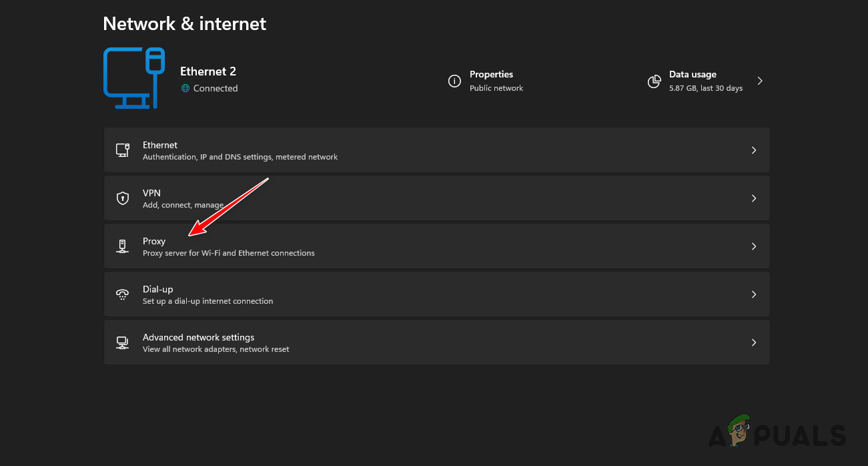Open Advanced network settings chevron
Image resolution: width=868 pixels, height=466 pixels.
tap(754, 342)
